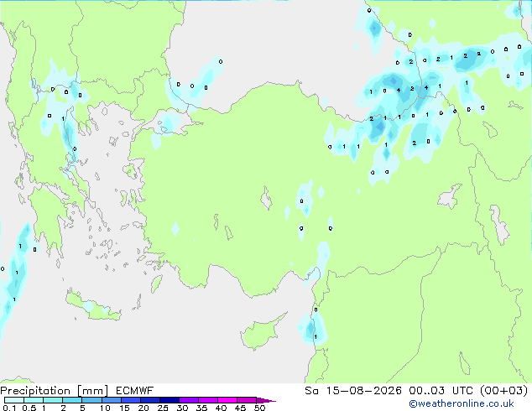This screenshot has height=411, width=532.
Task: Click the '[mm]' unit label
Action: pos(92,391)
